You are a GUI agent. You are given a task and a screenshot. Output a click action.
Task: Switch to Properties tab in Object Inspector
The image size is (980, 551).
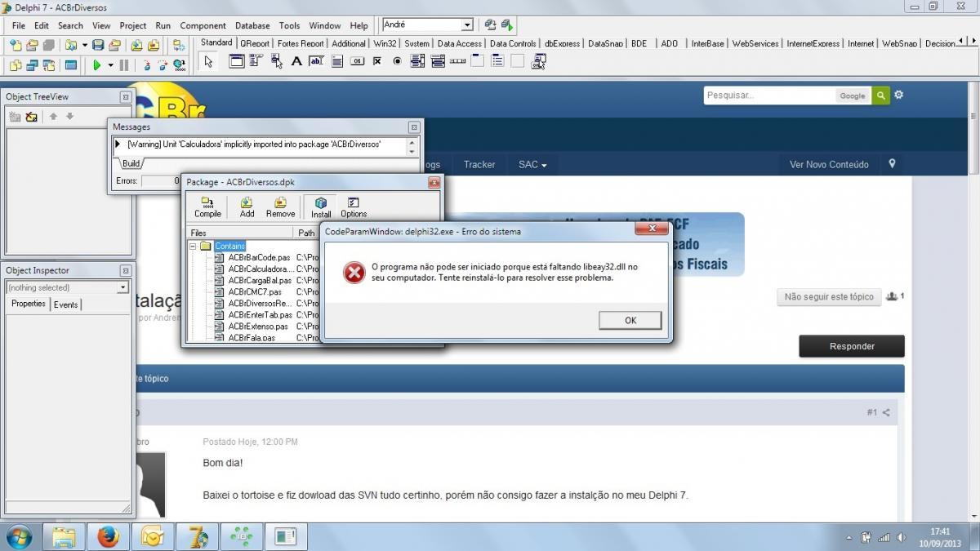click(29, 304)
